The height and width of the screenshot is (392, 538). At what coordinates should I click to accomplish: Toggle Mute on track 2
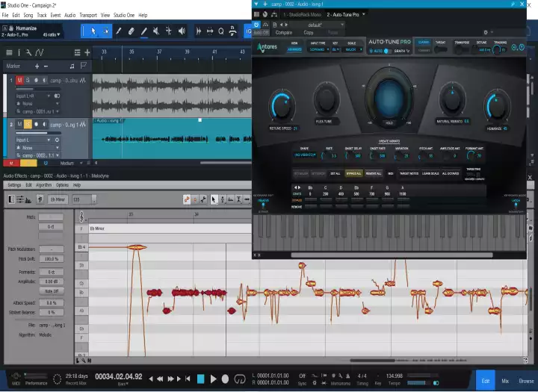[x=19, y=124]
